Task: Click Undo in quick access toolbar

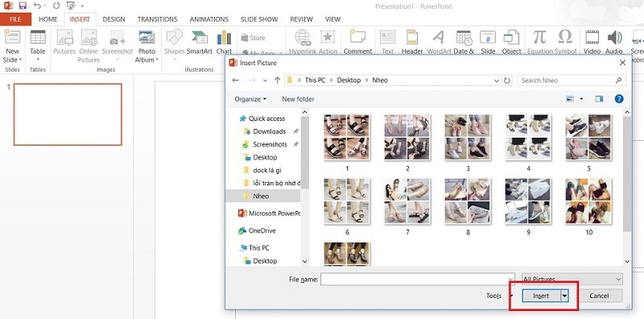Action: [x=37, y=6]
